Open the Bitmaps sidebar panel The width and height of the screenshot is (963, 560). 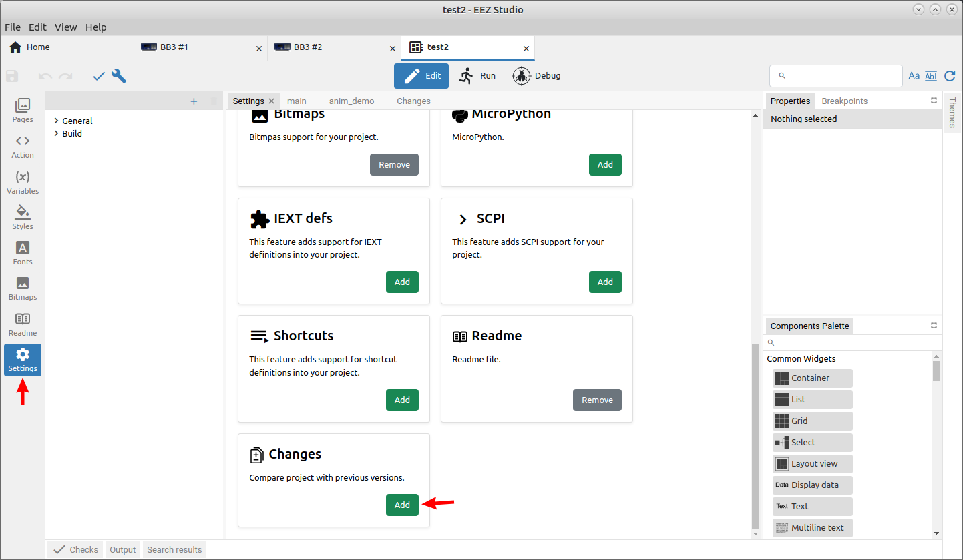tap(23, 288)
